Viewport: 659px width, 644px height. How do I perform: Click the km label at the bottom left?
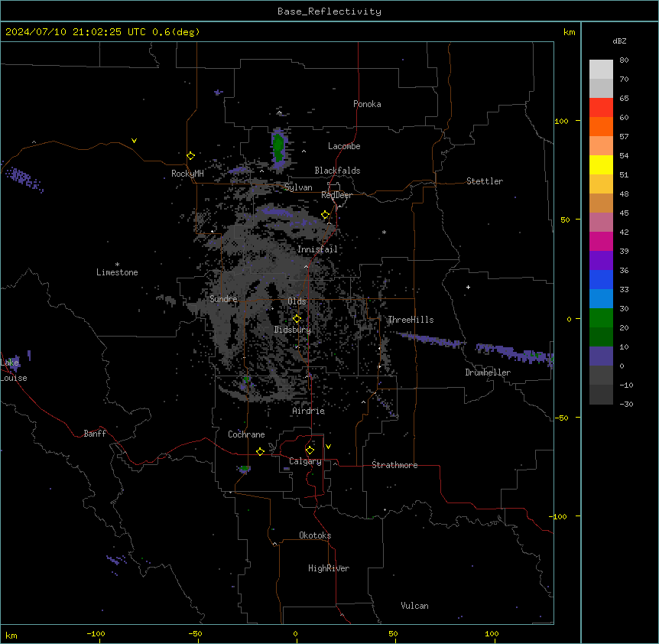pyautogui.click(x=11, y=635)
